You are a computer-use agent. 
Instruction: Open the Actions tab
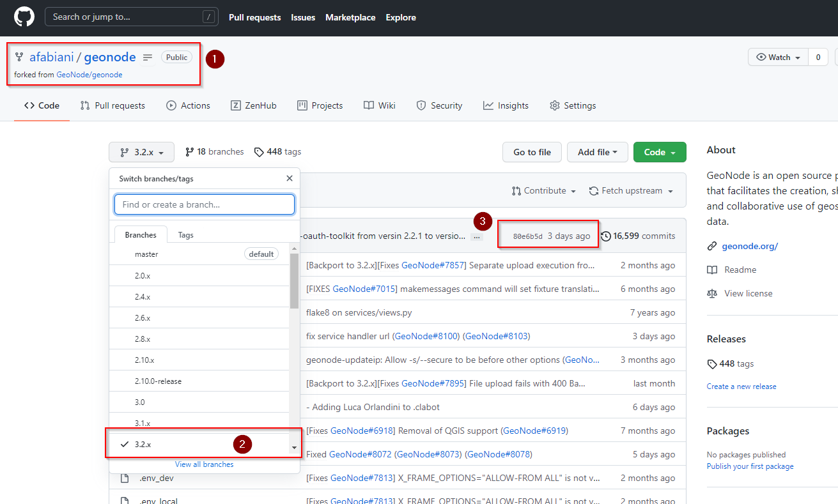tap(188, 105)
